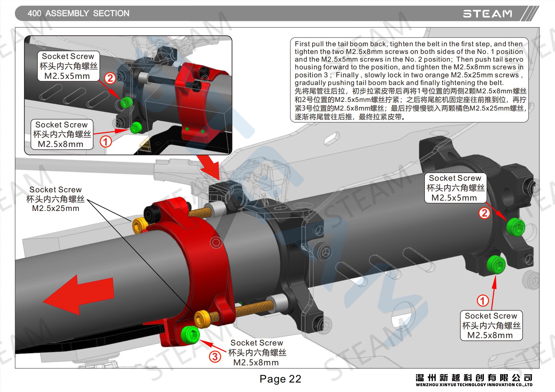Click circled number 2 inside inset view
This screenshot has height=392, width=555.
click(x=110, y=78)
